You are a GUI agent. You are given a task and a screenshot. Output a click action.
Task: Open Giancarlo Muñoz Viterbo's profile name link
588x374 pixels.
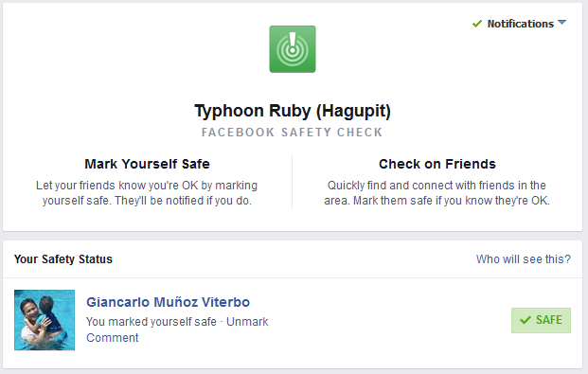(168, 302)
